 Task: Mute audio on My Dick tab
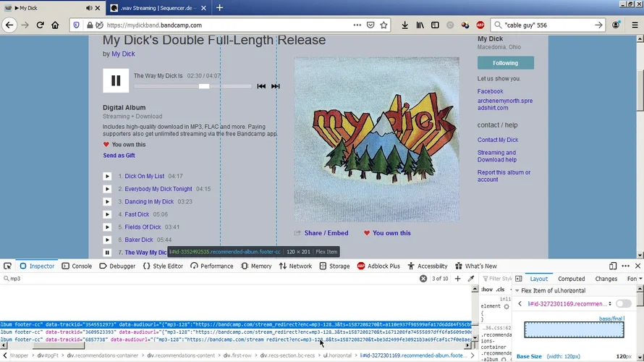click(89, 8)
